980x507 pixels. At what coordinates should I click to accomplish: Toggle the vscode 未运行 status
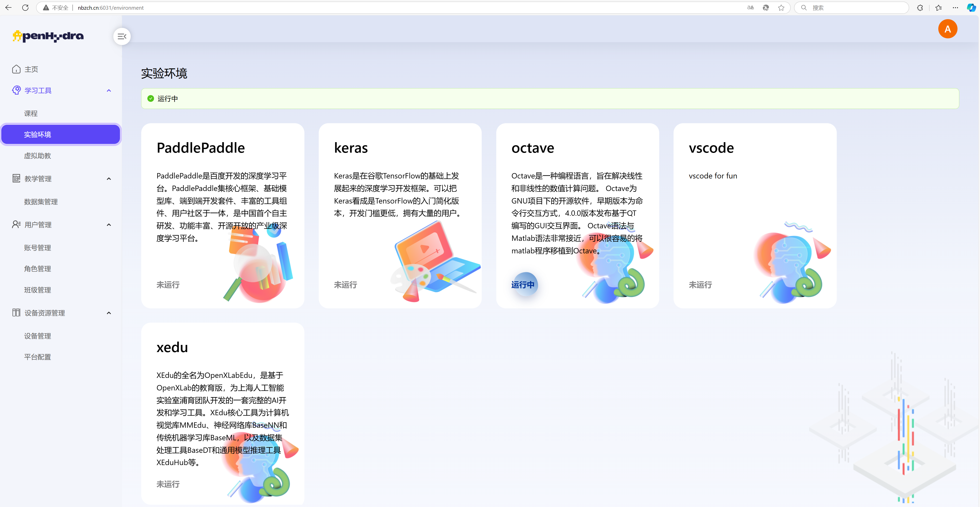point(700,285)
